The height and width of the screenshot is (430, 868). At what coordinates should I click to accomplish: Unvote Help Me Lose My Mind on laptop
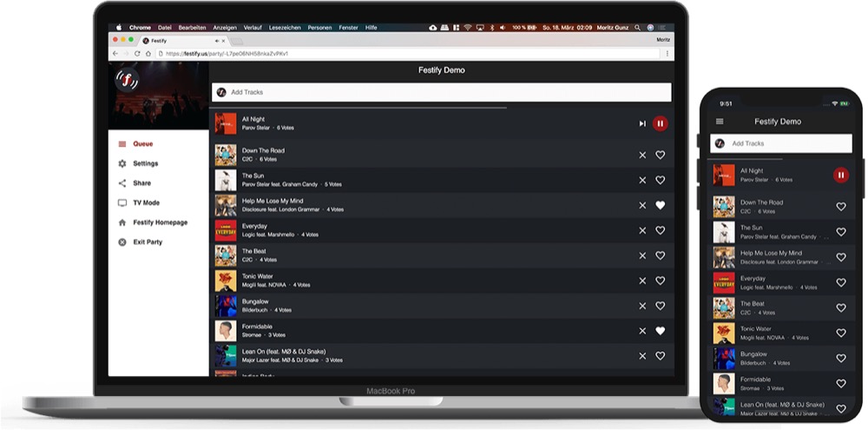[x=660, y=205]
